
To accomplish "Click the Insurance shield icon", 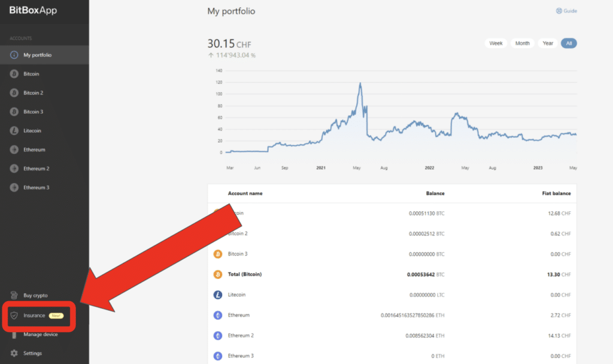I will (14, 316).
